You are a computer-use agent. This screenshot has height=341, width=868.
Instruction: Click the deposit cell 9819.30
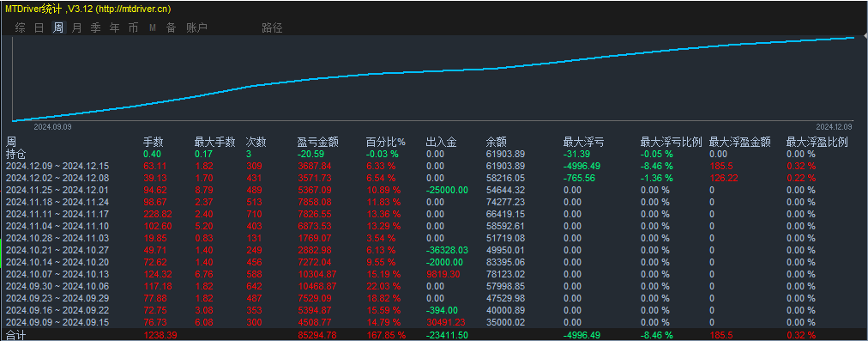click(x=443, y=274)
